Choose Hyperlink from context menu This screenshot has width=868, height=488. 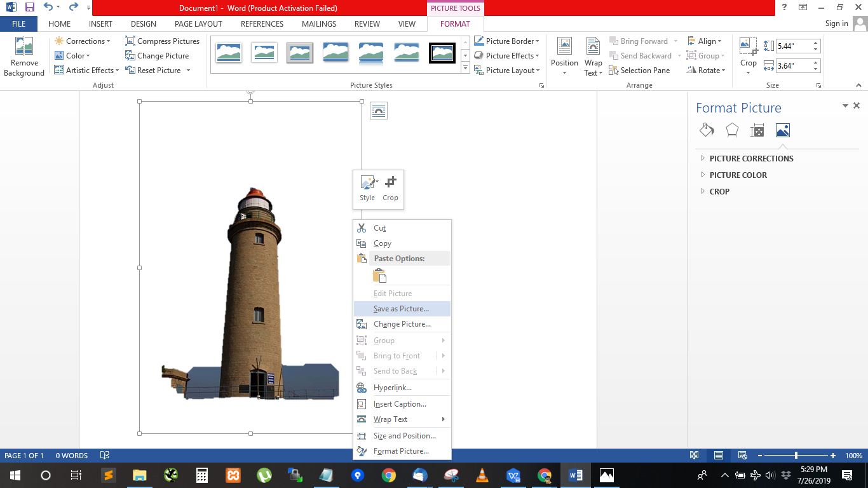coord(402,388)
